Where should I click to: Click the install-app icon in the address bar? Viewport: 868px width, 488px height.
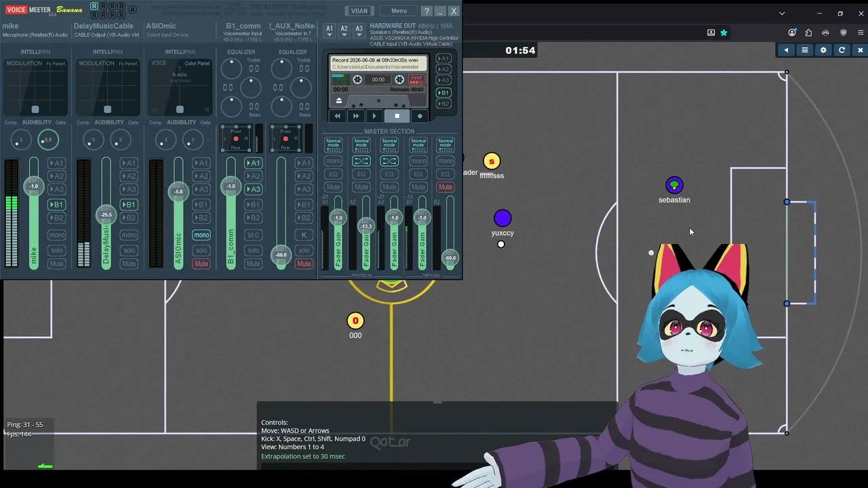(x=711, y=33)
